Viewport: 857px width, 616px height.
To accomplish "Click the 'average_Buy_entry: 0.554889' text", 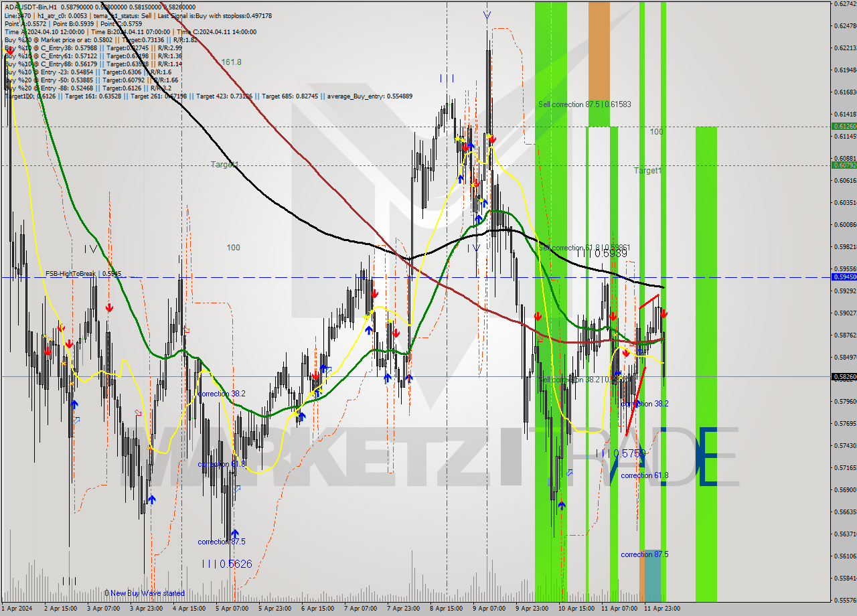I will 370,96.
